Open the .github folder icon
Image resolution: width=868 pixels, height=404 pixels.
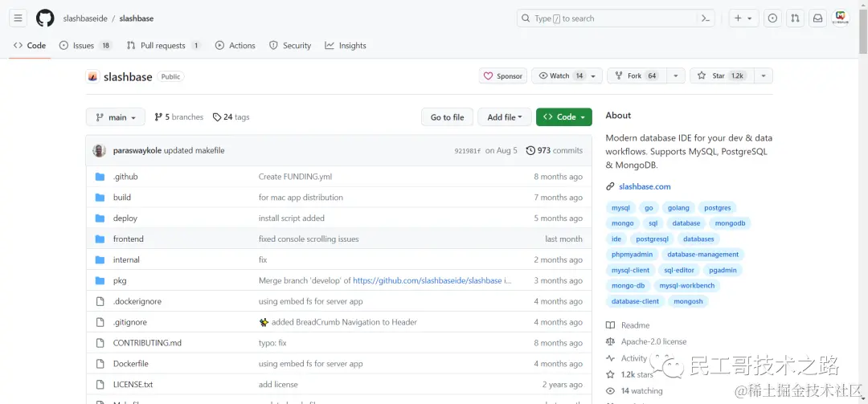(x=100, y=177)
